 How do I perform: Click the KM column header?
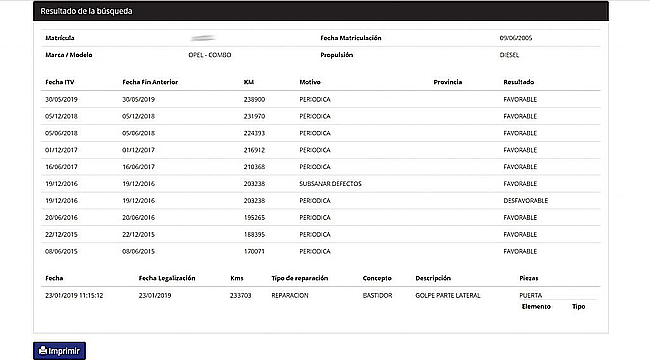point(249,82)
